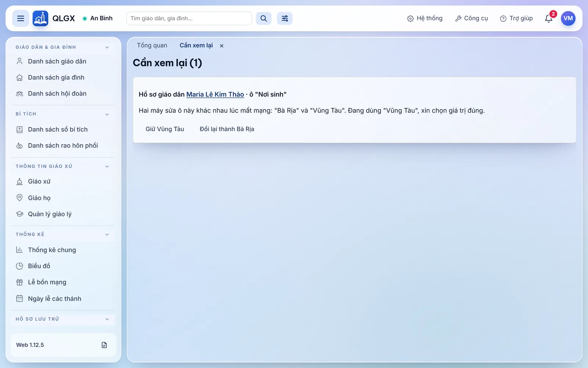Open Danh sách hội đoàn
This screenshot has width=588, height=368.
(63, 94)
